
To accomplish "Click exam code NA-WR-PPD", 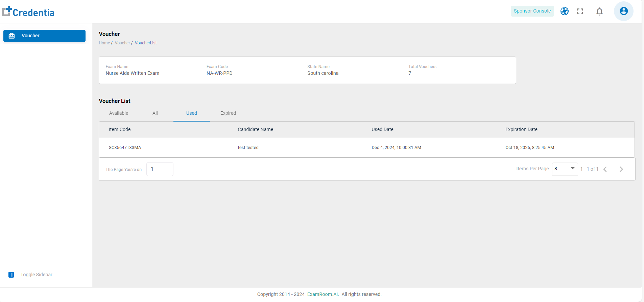I will coord(219,73).
